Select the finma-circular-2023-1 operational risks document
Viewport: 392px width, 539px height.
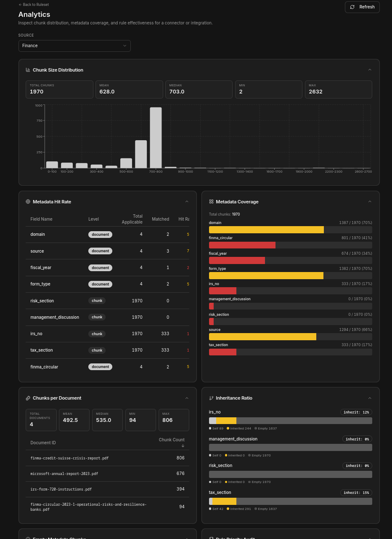107,507
